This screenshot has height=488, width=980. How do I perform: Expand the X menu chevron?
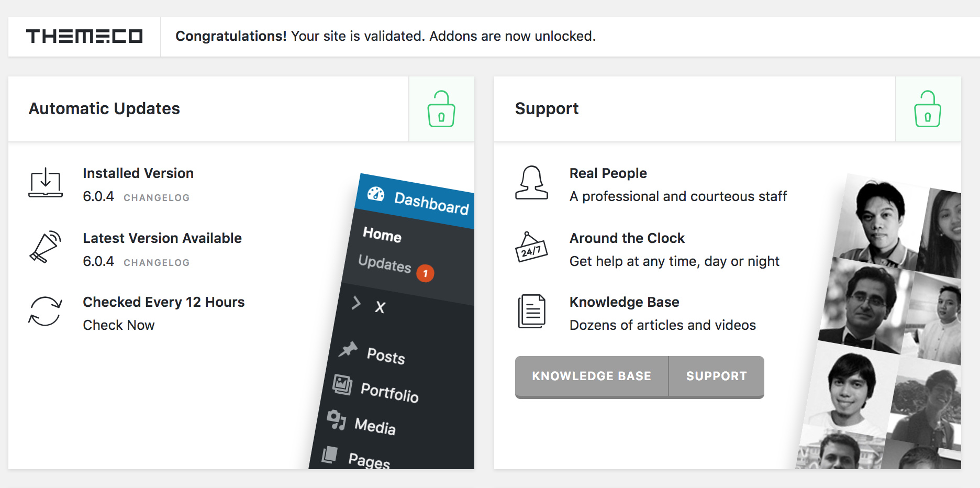click(356, 303)
